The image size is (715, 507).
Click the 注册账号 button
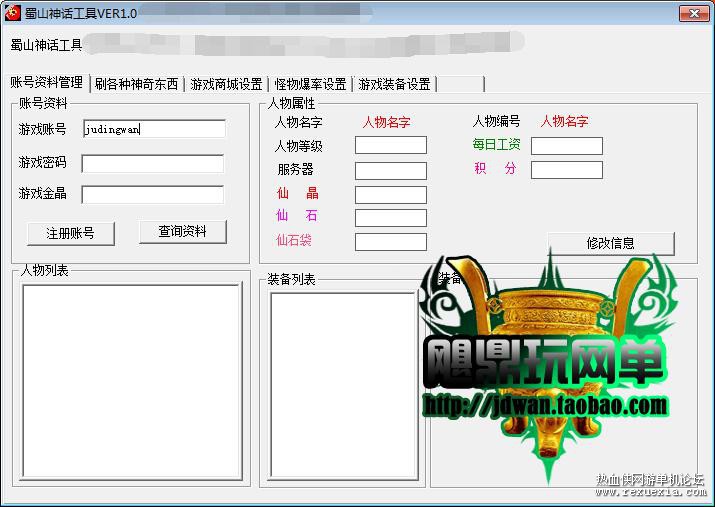point(71,233)
